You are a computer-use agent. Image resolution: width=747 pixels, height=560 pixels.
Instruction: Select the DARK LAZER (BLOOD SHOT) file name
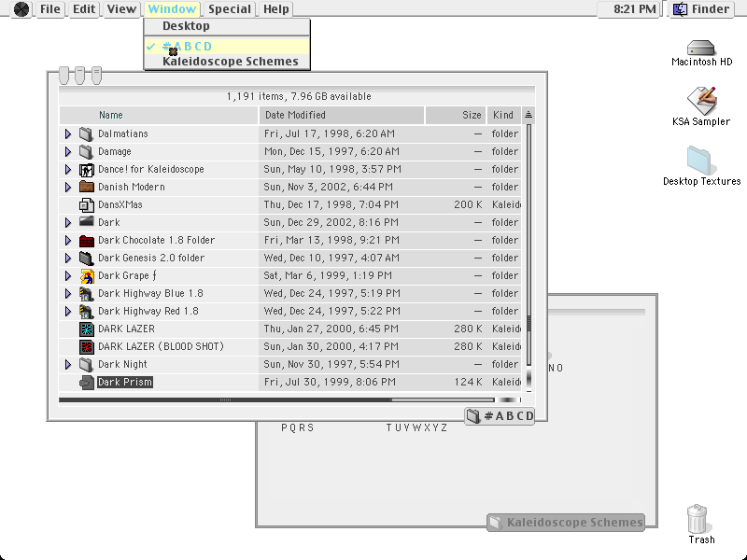click(161, 346)
